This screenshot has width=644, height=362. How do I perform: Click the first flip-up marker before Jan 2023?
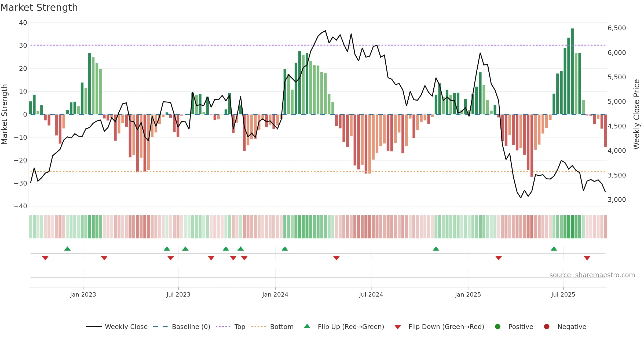pos(67,249)
